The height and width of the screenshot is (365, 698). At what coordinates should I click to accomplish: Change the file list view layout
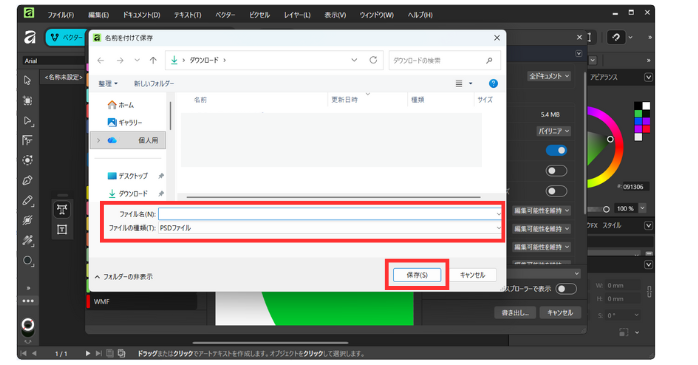point(459,83)
